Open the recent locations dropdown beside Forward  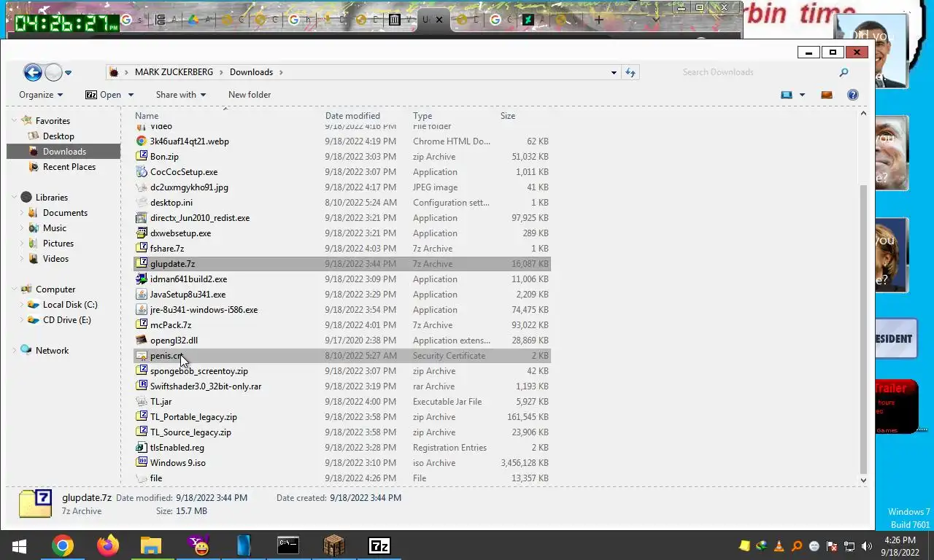tap(68, 73)
